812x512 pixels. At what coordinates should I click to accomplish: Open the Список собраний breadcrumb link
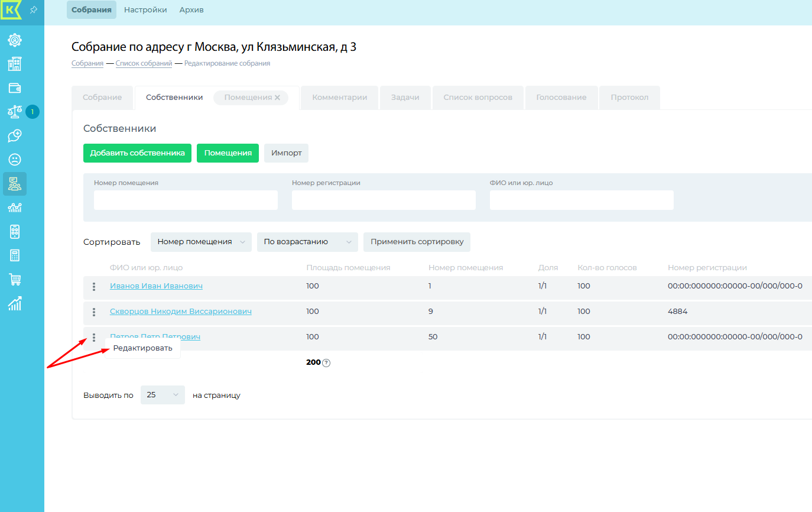coord(144,63)
